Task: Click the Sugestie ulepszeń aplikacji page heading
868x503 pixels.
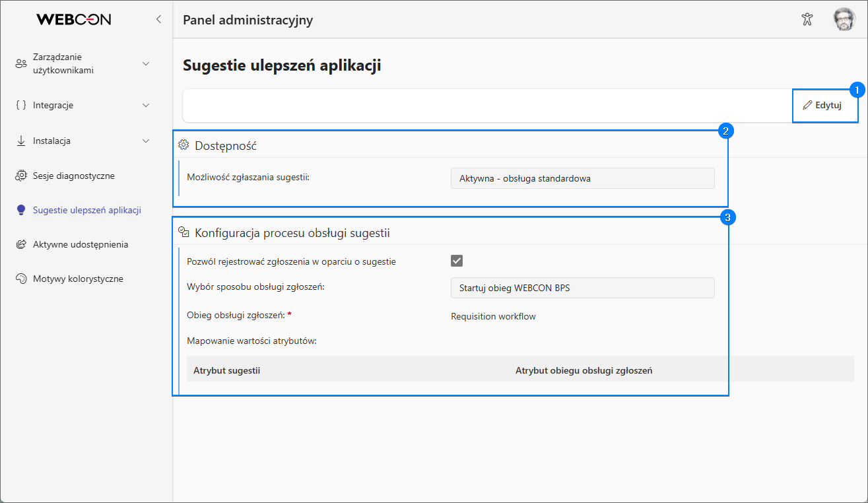Action: 282,65
